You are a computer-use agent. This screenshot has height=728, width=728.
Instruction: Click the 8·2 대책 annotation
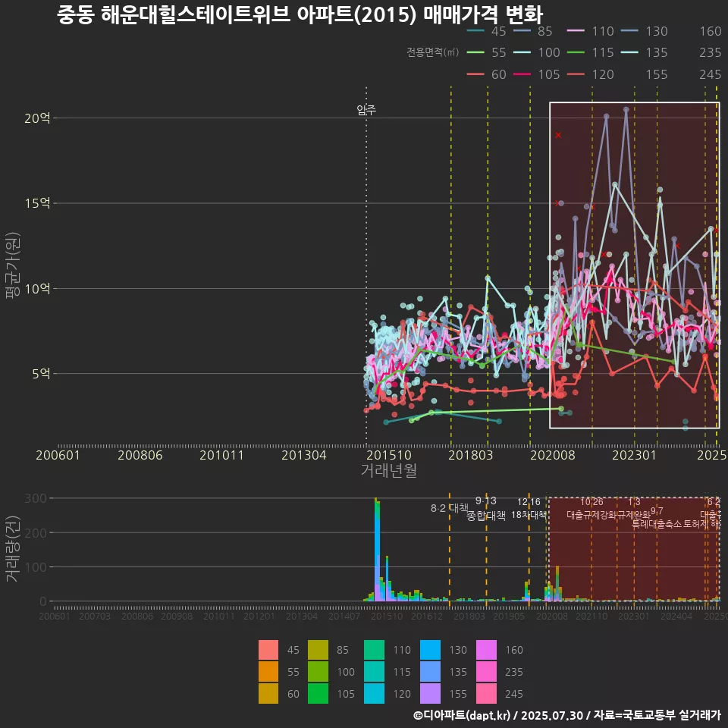point(450,508)
